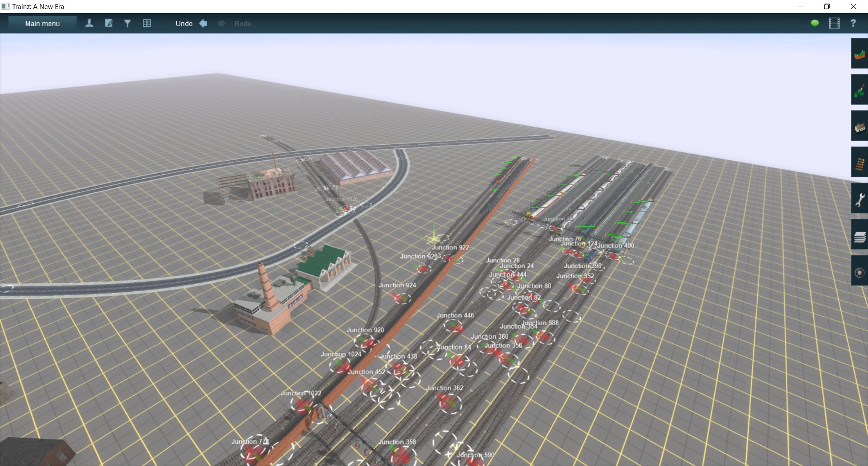Open the grid table view icon
Image resolution: width=868 pixels, height=466 pixels.
pos(147,24)
